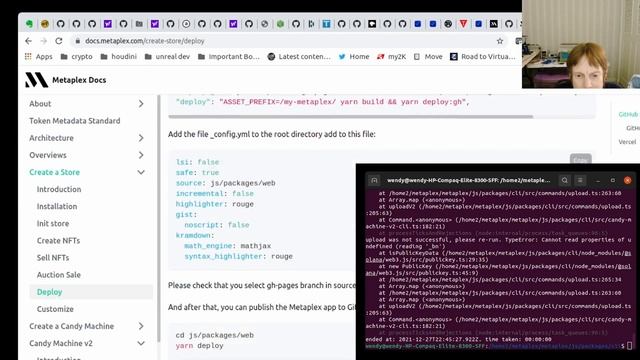Open the houdini bookmarks folder
The height and width of the screenshot is (360, 640).
click(x=118, y=57)
